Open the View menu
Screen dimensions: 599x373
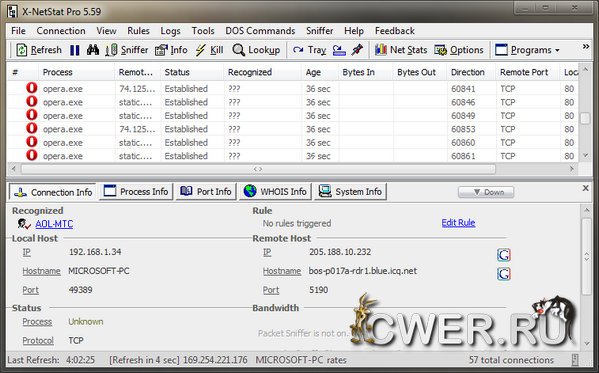[x=106, y=31]
